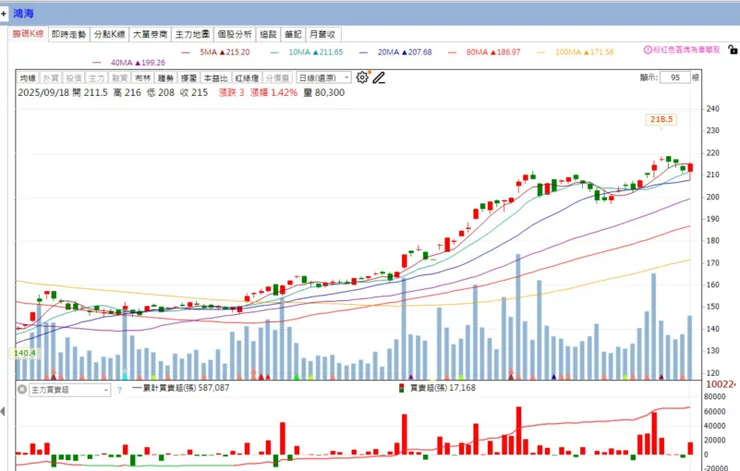740x471 pixels.
Task: Select the pencil drawing tool
Action: [378, 77]
